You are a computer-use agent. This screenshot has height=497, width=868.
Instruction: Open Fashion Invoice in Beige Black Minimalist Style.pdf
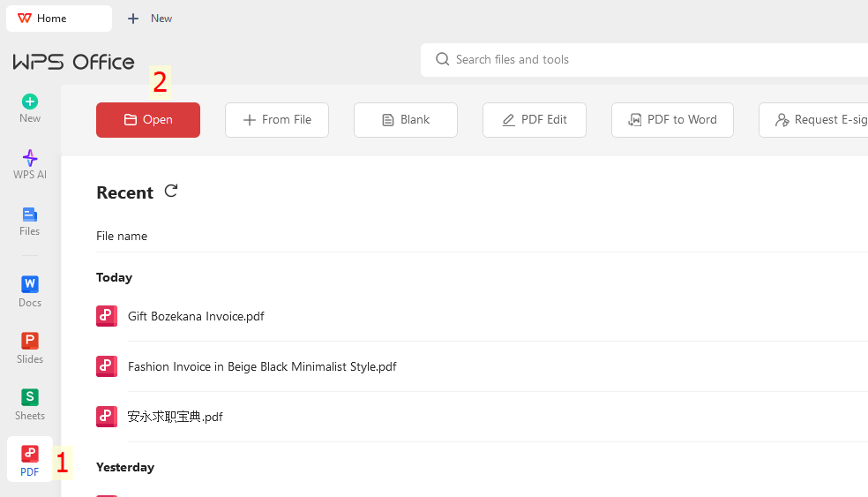tap(262, 367)
